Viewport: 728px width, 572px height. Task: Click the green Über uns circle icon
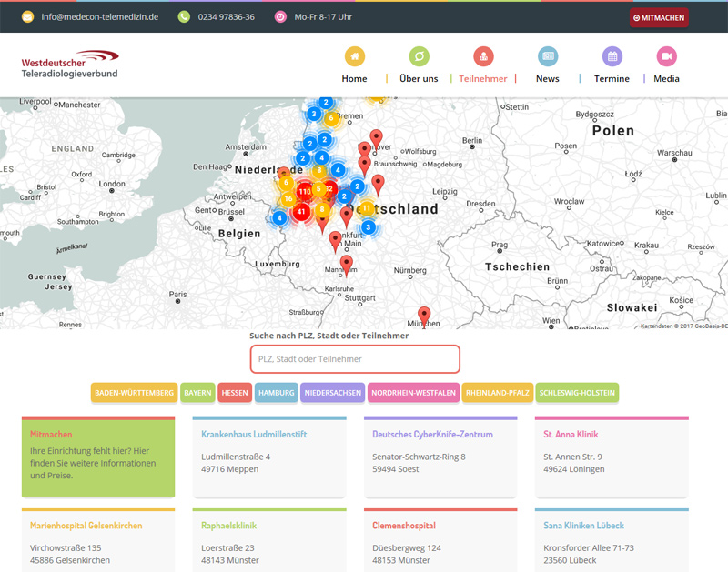(x=419, y=56)
